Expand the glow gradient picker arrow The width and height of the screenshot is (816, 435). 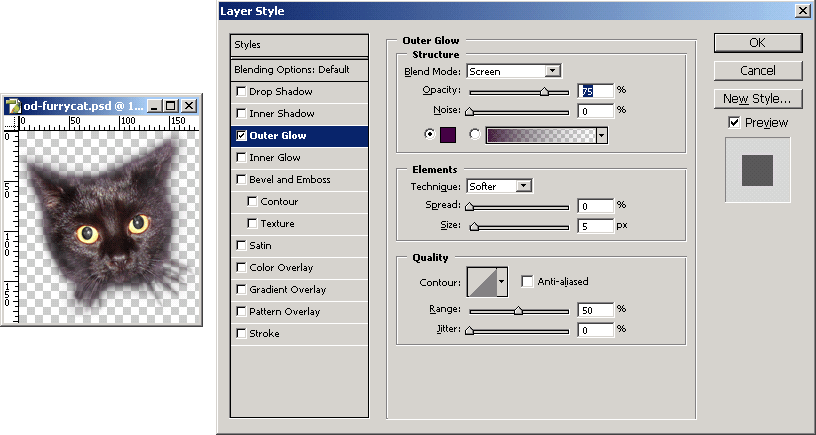602,136
